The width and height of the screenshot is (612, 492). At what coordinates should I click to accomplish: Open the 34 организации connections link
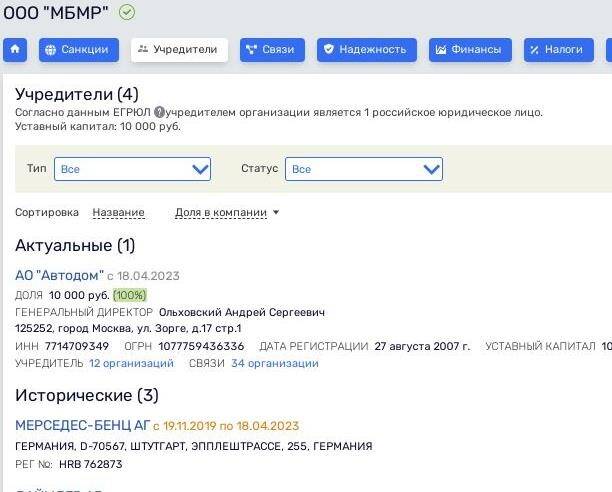click(x=274, y=363)
